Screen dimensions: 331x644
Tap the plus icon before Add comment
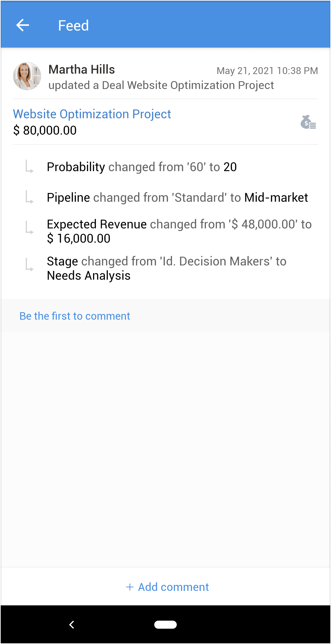pyautogui.click(x=130, y=587)
